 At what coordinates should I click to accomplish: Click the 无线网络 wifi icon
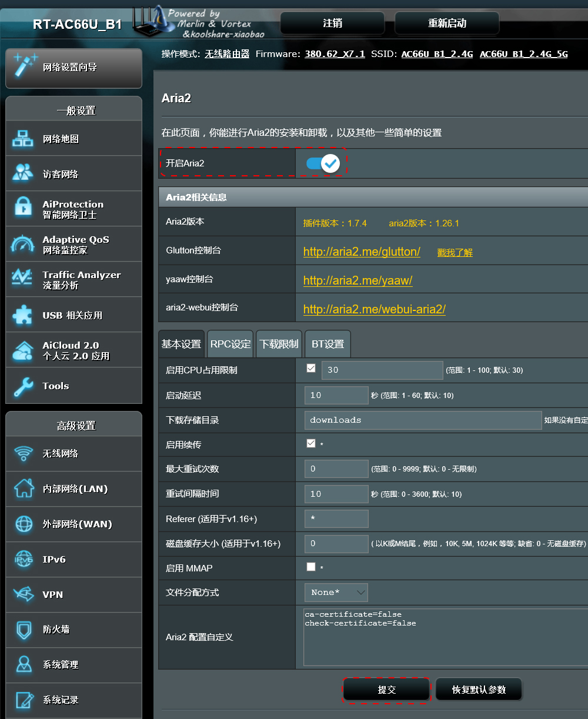(x=24, y=453)
